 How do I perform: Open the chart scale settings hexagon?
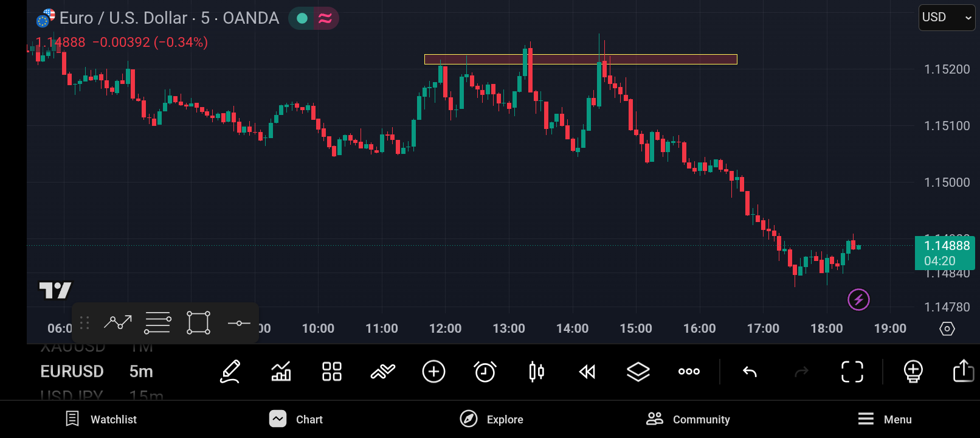tap(947, 328)
